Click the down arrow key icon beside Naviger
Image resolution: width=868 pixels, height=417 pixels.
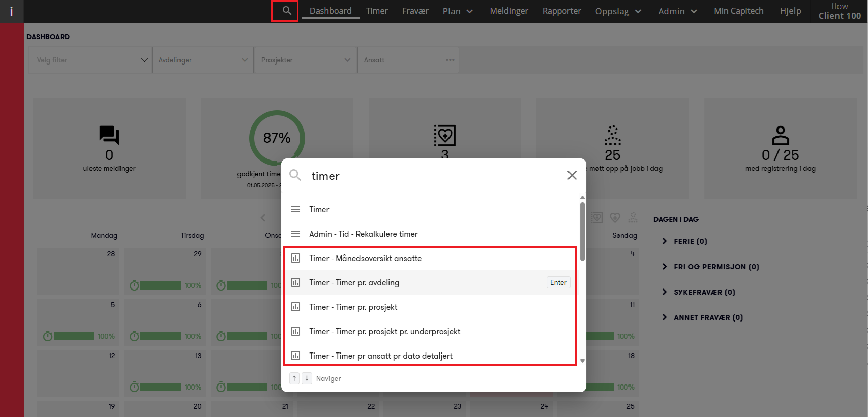point(307,378)
